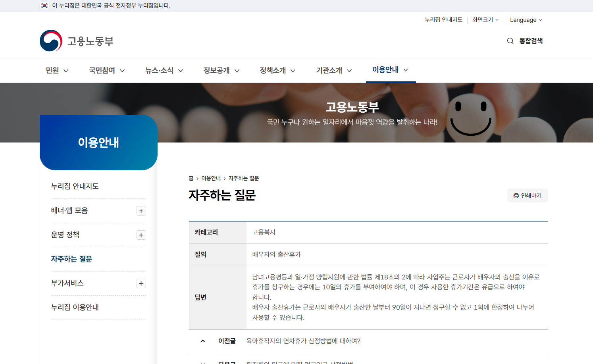Open the 민원 menu
This screenshot has height=364, width=593.
pos(57,71)
